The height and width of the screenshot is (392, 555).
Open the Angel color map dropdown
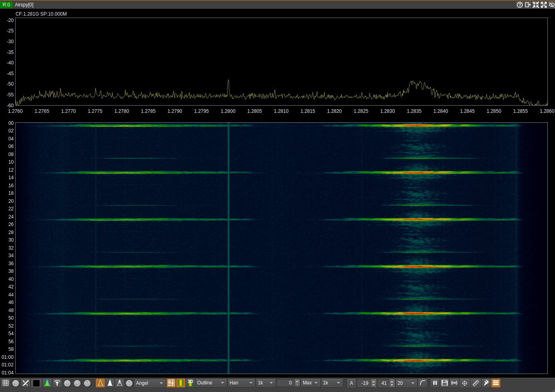(x=150, y=383)
